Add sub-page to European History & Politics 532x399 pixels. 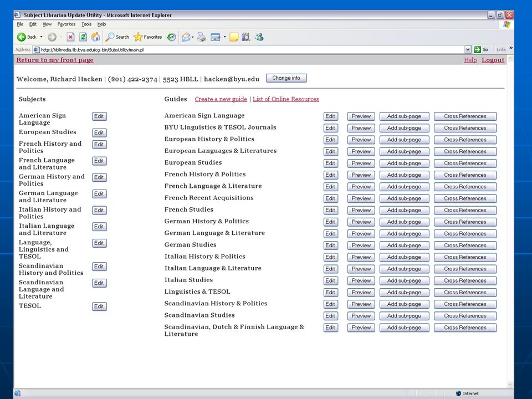[x=404, y=140]
